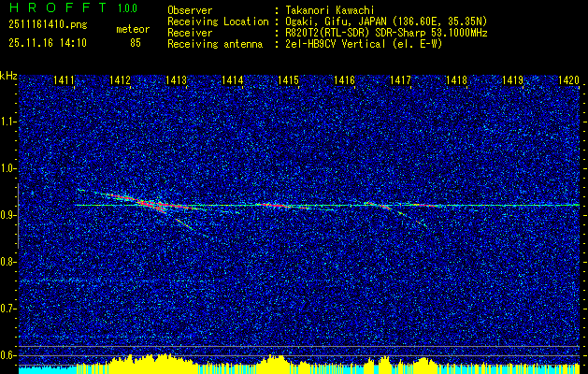This screenshot has width=588, height=374.
Task: Click the 0.6 kHz axis label
Action: tap(7, 355)
